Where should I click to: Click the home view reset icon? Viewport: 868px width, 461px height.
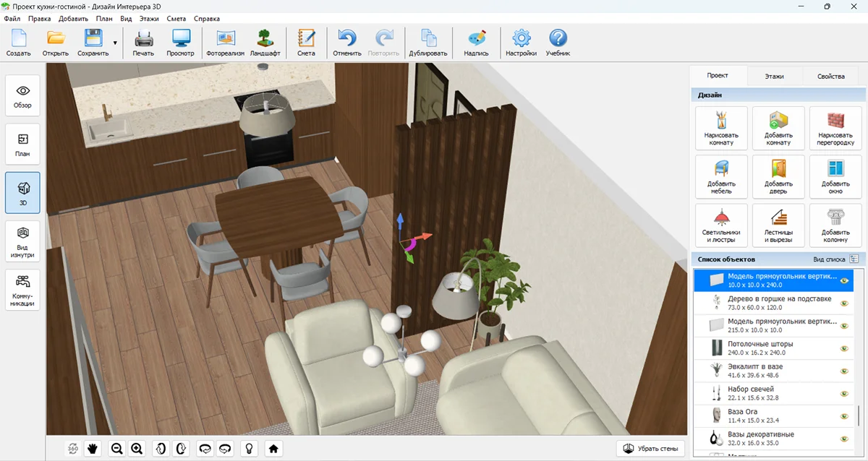coord(273,449)
